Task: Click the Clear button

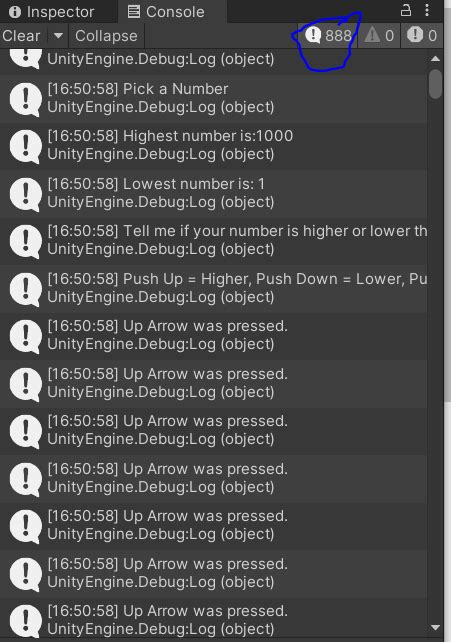Action: point(21,36)
